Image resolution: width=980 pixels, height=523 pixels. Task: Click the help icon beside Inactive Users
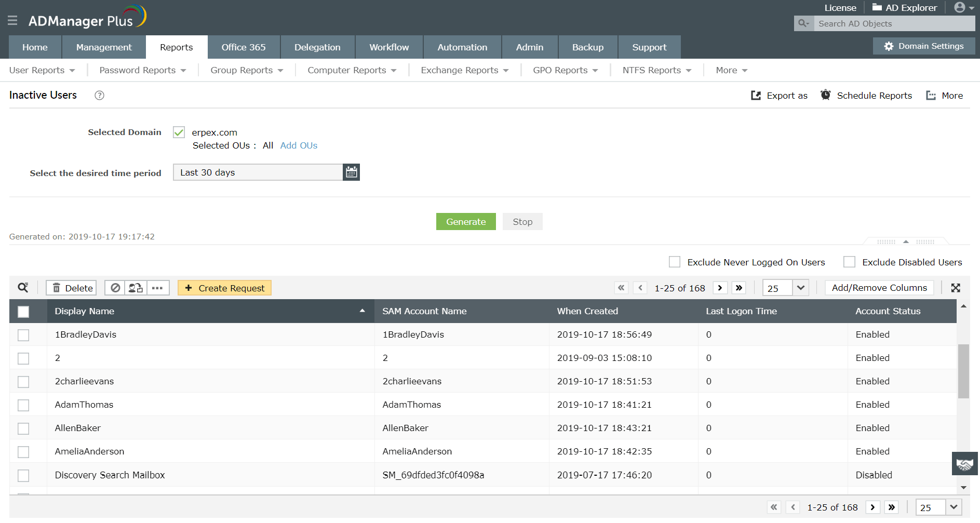[99, 95]
